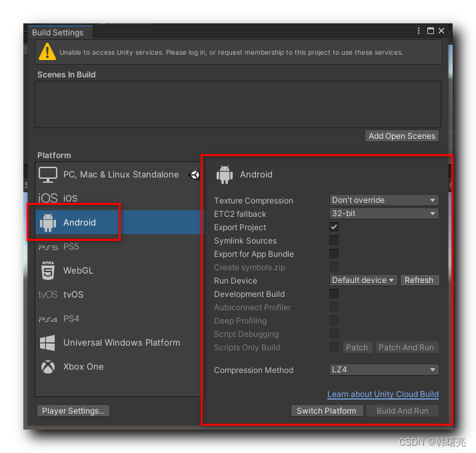
Task: Select the Android platform entry
Action: 119,222
